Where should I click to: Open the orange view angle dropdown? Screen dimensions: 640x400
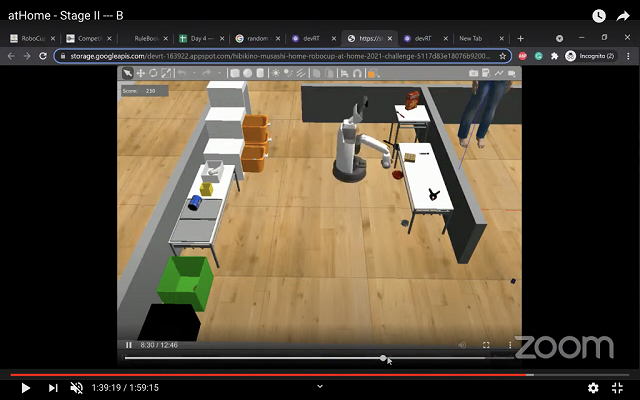pos(373,73)
